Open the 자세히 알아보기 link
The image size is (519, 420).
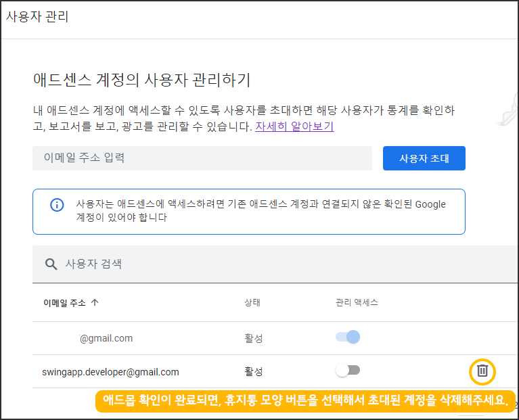tap(294, 126)
